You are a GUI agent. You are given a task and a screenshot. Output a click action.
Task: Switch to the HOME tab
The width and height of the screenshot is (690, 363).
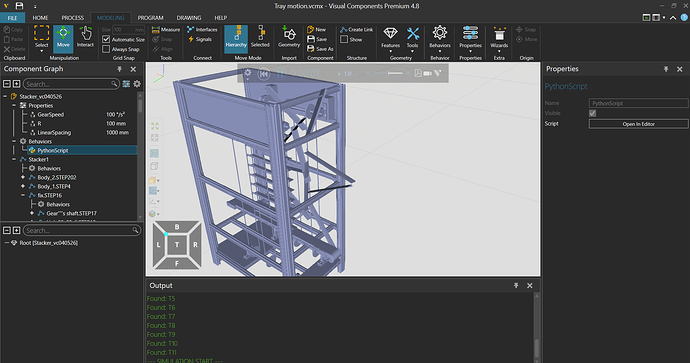coord(40,18)
